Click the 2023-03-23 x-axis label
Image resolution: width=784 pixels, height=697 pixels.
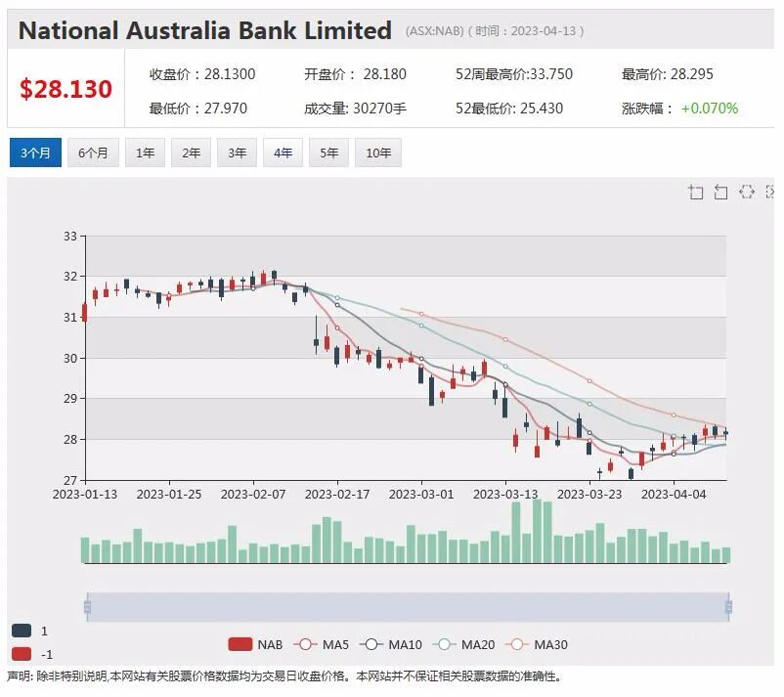pyautogui.click(x=589, y=494)
